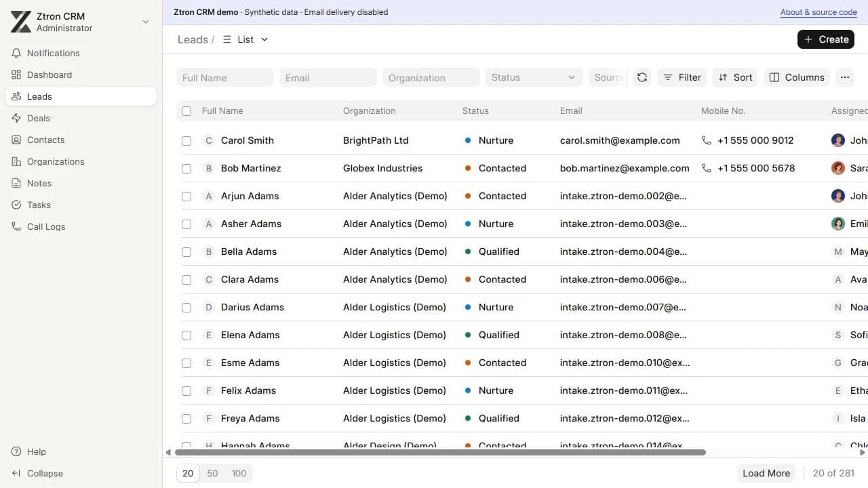Mark the Bella Adams row checkbox
The width and height of the screenshot is (868, 488).
[186, 252]
